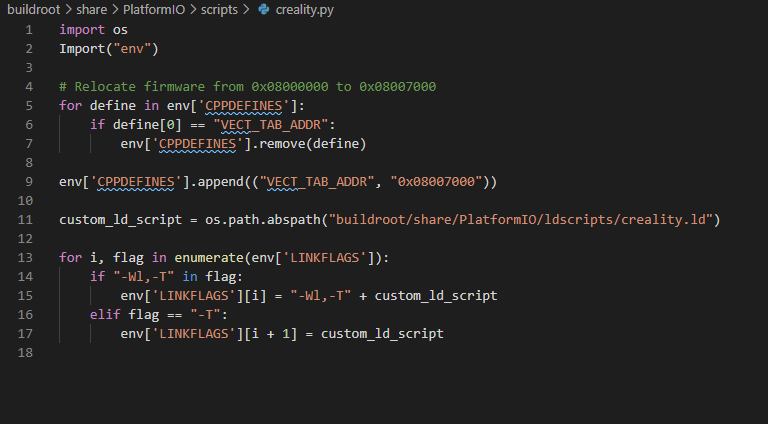
Task: Click line number 5 in gutter
Action: pyautogui.click(x=29, y=106)
